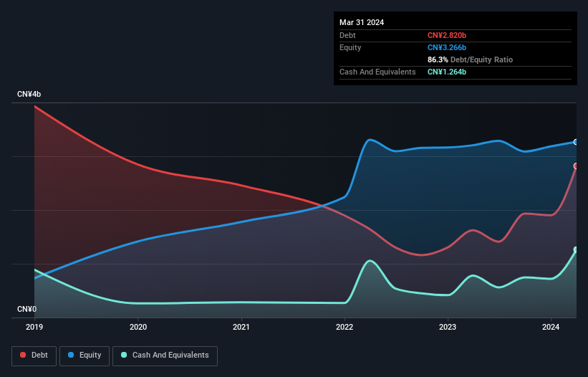588x377 pixels.
Task: Click the 2023 x-axis label
Action: click(x=448, y=327)
